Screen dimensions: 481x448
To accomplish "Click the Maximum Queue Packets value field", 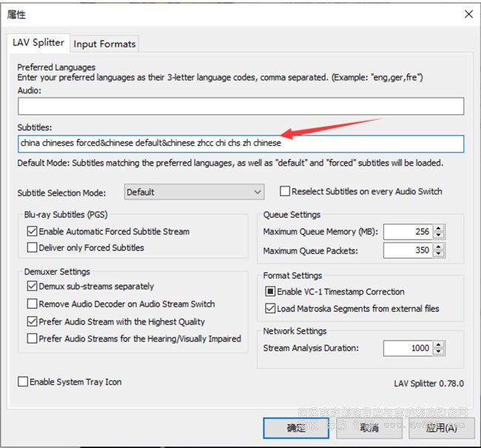I will (407, 251).
